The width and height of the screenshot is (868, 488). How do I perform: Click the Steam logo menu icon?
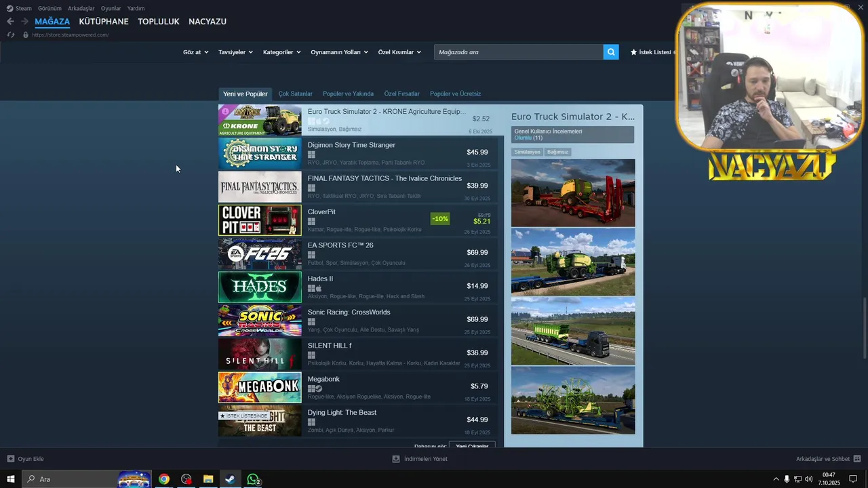click(x=9, y=9)
